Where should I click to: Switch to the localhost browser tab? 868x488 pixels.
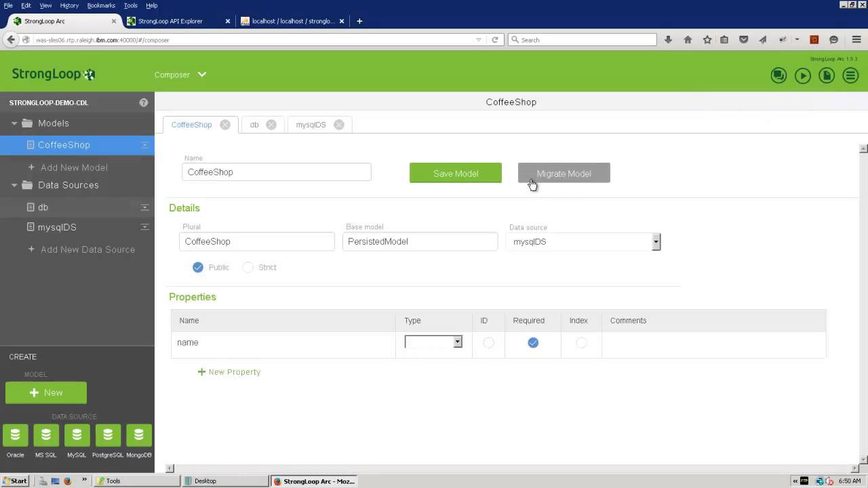(x=292, y=21)
